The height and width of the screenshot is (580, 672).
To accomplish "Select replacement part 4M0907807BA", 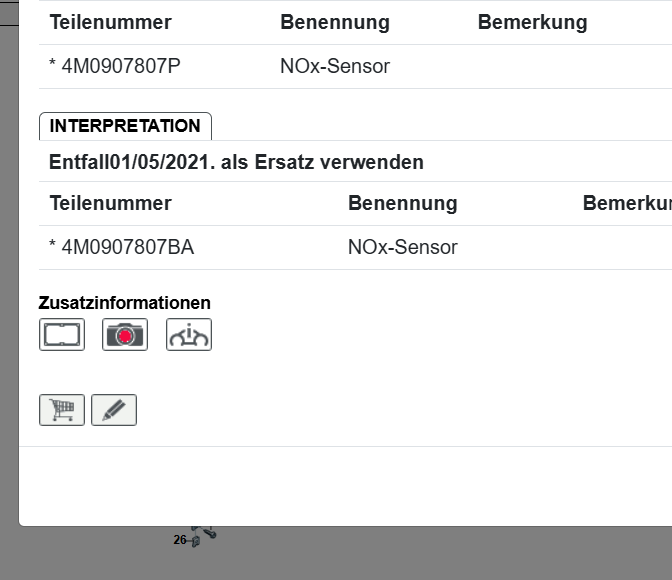I will coord(121,247).
